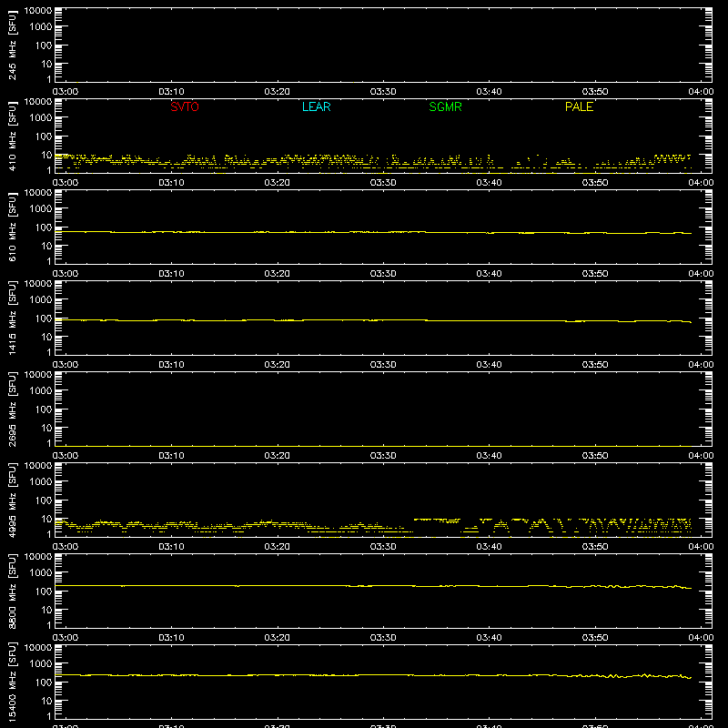The width and height of the screenshot is (728, 728).
Task: Click the 610 MHz [SFU] axis label
Action: click(x=12, y=227)
